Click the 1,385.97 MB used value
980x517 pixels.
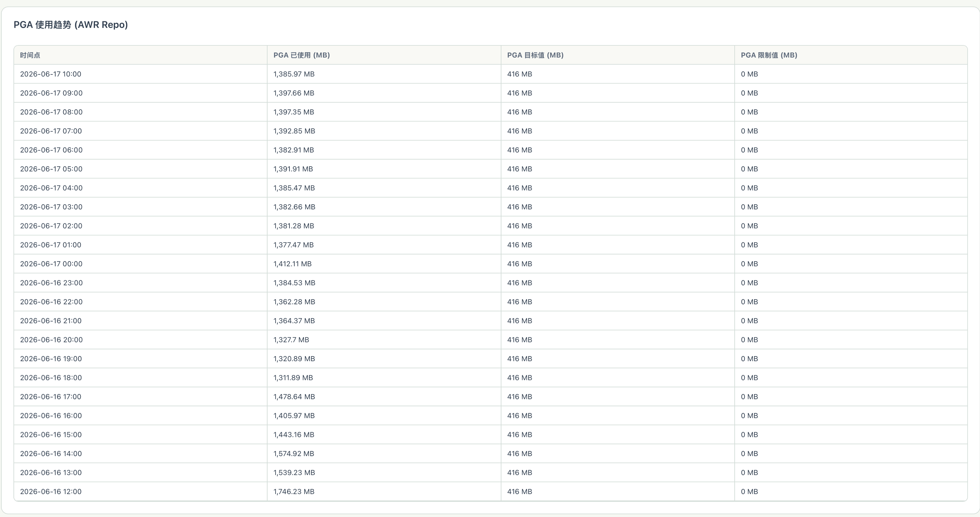click(x=294, y=74)
